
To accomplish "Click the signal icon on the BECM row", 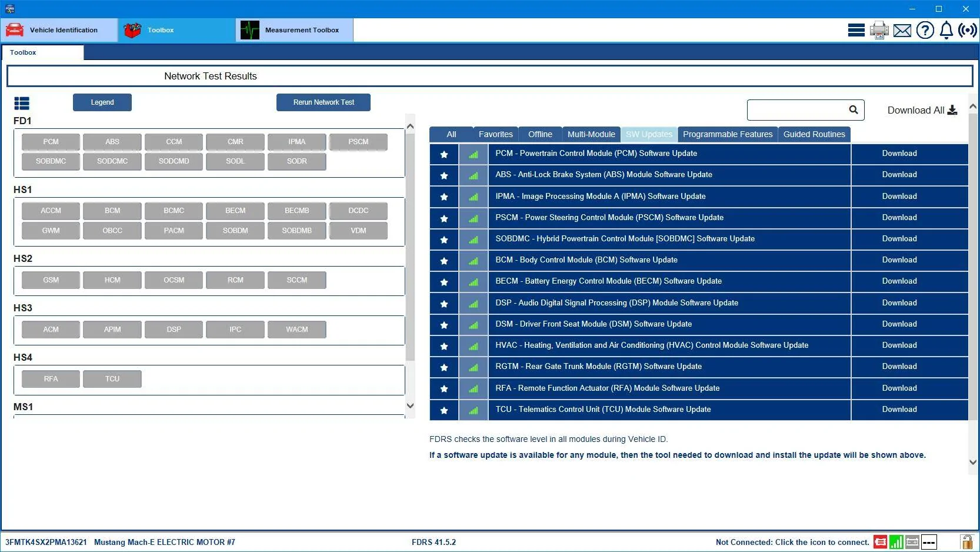I will click(474, 282).
